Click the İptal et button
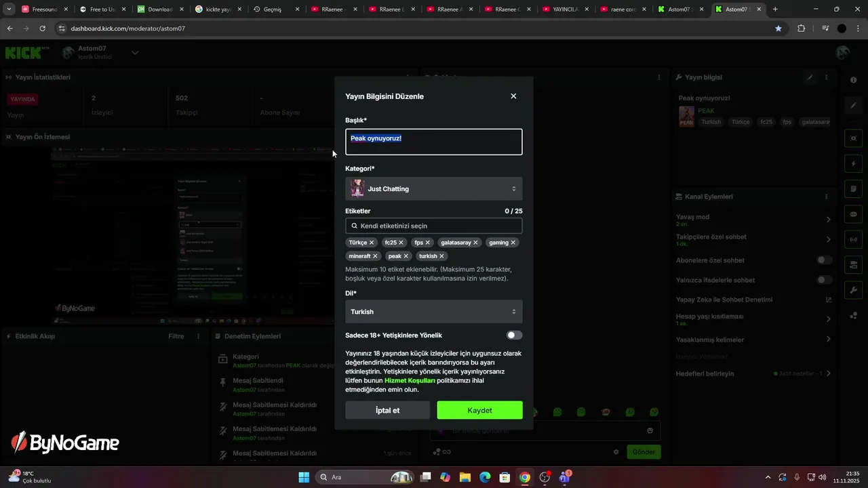 tap(387, 410)
